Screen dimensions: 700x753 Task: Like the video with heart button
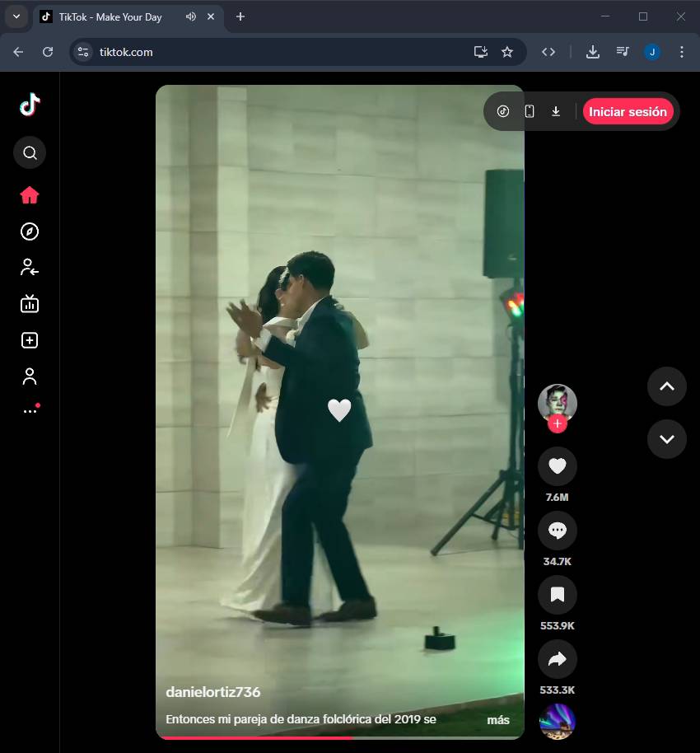click(557, 467)
